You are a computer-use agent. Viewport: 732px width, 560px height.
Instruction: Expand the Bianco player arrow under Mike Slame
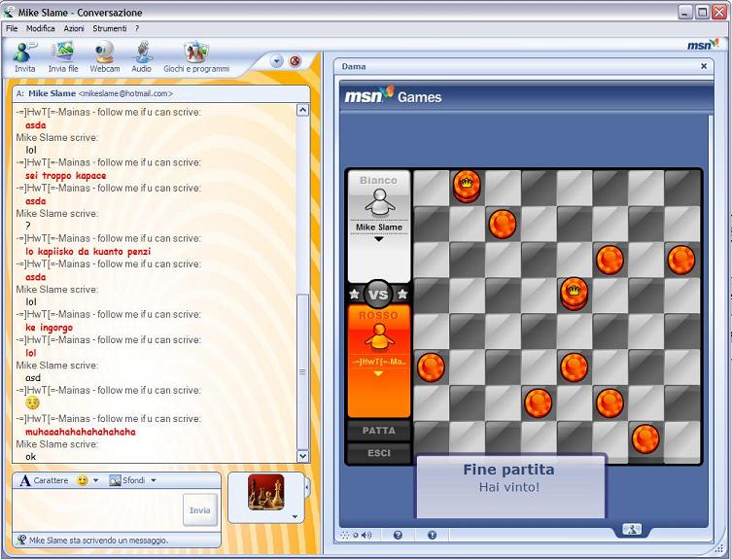click(x=378, y=238)
